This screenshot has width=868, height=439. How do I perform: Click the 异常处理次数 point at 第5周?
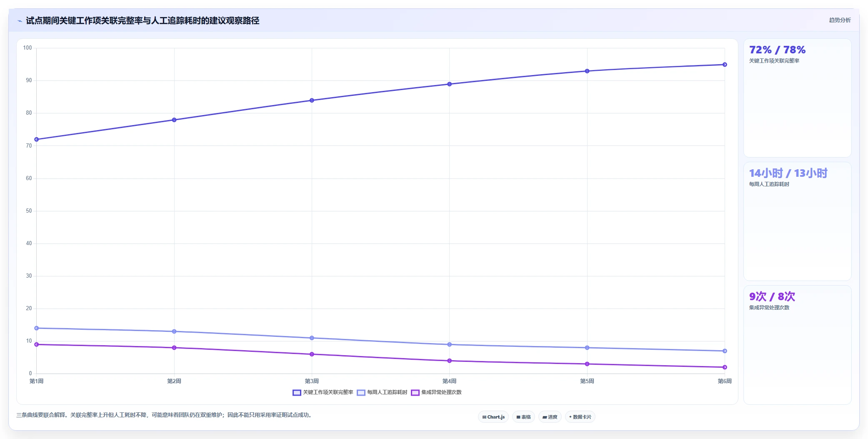[x=587, y=364]
